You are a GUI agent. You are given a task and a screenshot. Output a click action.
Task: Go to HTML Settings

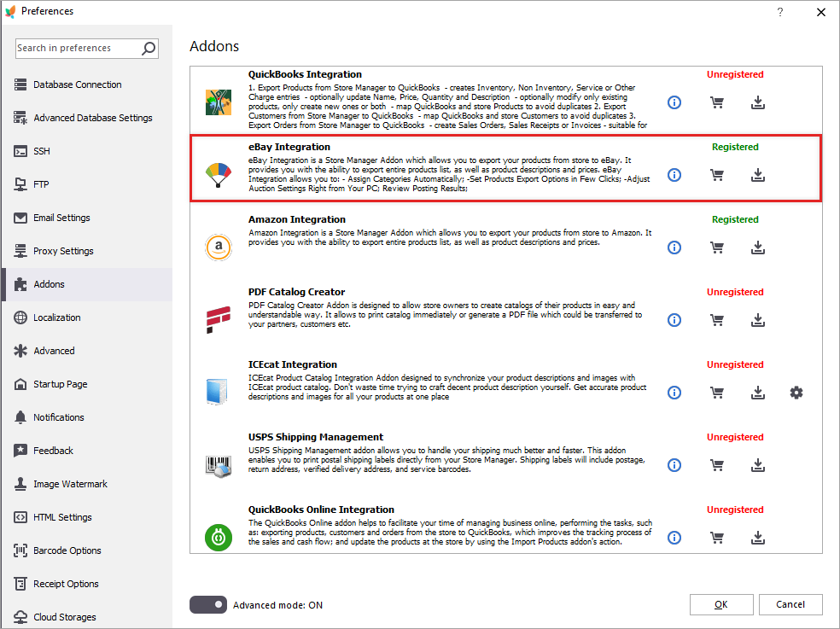[87, 517]
